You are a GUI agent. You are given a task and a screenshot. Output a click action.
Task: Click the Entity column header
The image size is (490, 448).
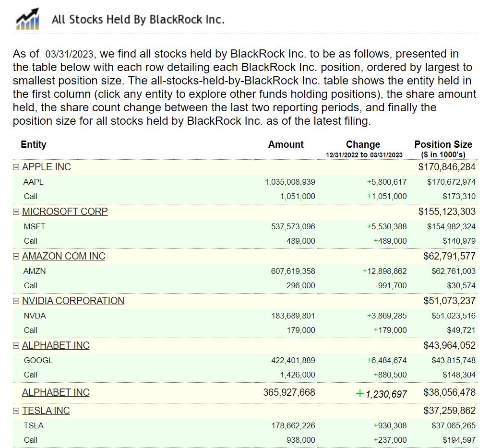(x=34, y=144)
